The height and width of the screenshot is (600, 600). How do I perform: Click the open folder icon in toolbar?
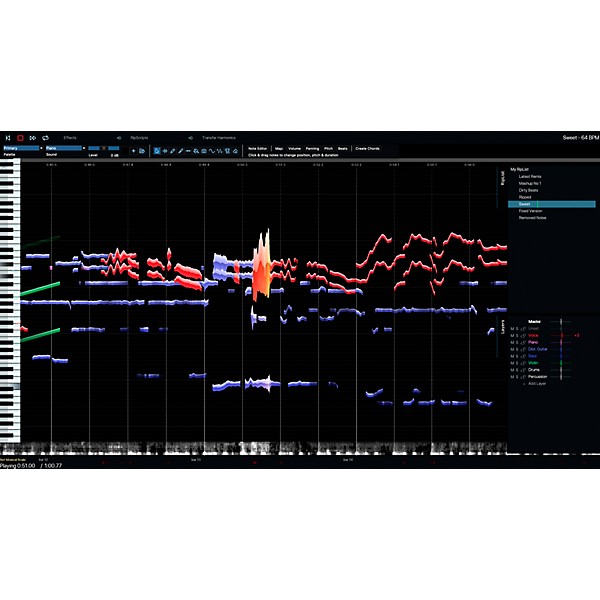coord(143,149)
